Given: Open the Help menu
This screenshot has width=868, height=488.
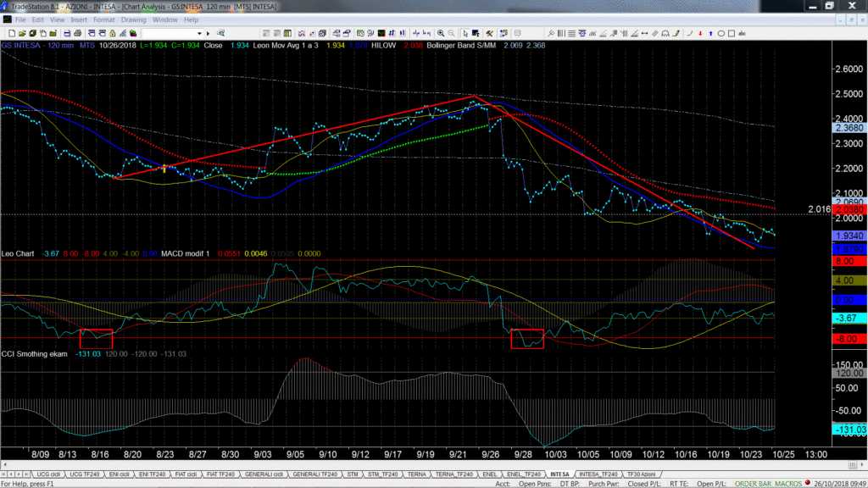Looking at the screenshot, I should pyautogui.click(x=191, y=20).
